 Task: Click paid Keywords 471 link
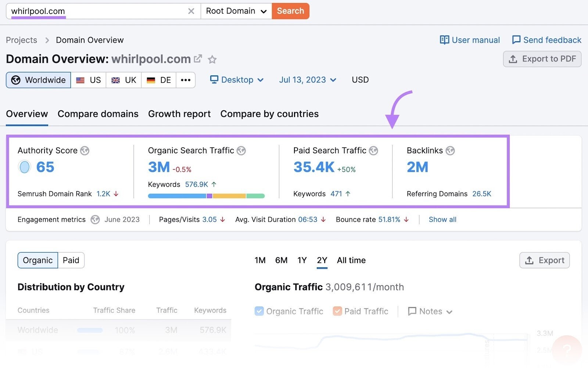(x=336, y=194)
